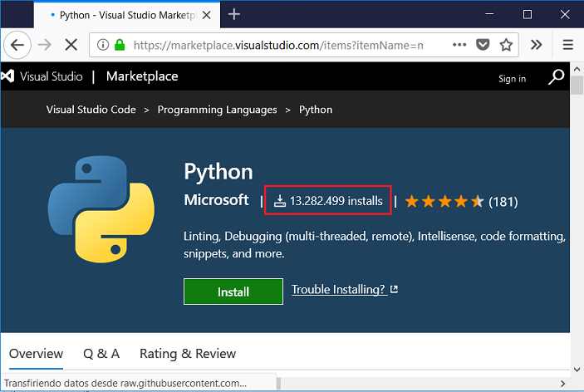Switch to the Overview tab
584x392 pixels.
(36, 353)
